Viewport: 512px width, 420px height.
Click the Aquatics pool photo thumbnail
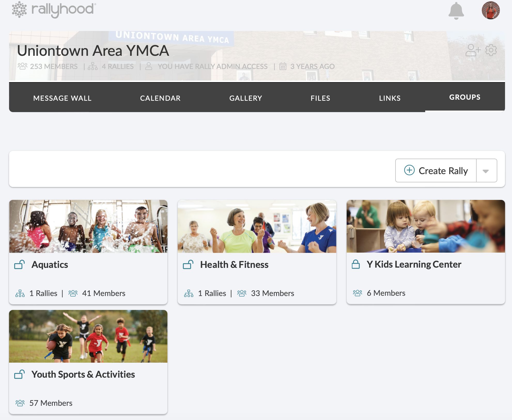[88, 226]
